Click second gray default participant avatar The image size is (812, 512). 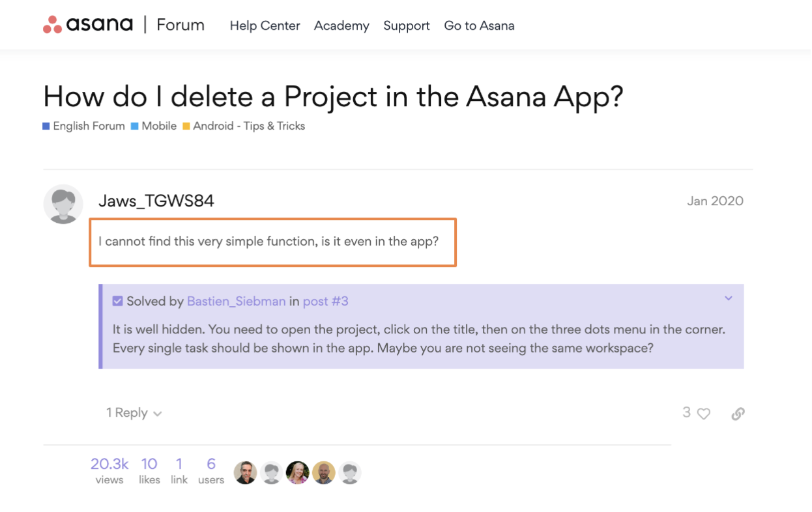tap(272, 472)
